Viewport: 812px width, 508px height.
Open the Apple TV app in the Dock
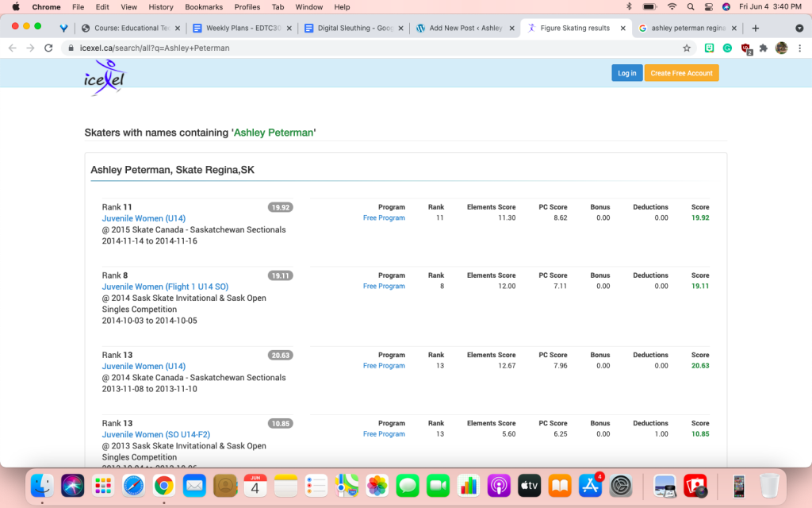(529, 486)
